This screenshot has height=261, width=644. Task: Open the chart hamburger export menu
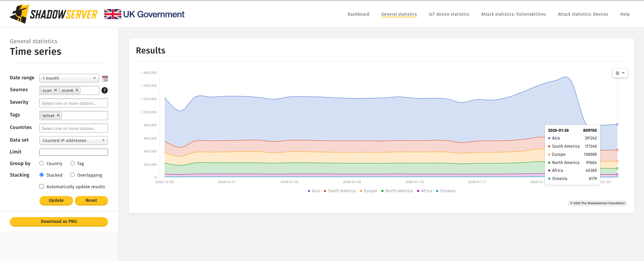coord(620,73)
